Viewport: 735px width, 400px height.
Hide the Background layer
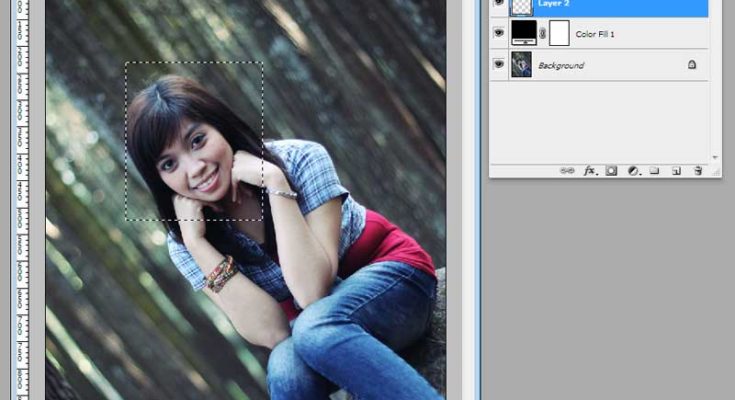coord(499,64)
